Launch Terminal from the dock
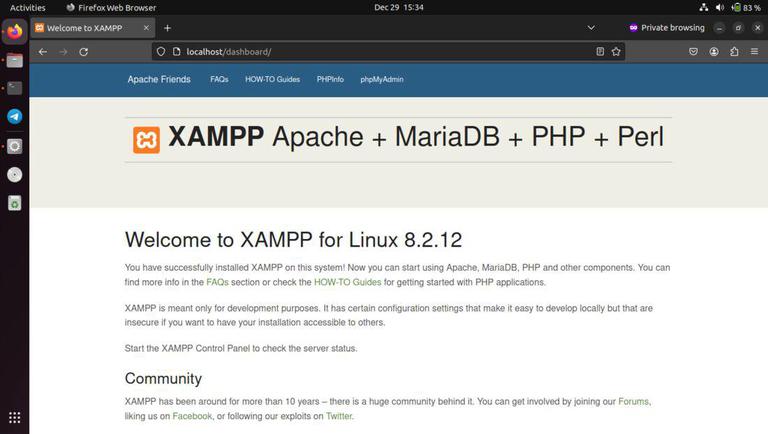The width and height of the screenshot is (768, 434). click(15, 88)
